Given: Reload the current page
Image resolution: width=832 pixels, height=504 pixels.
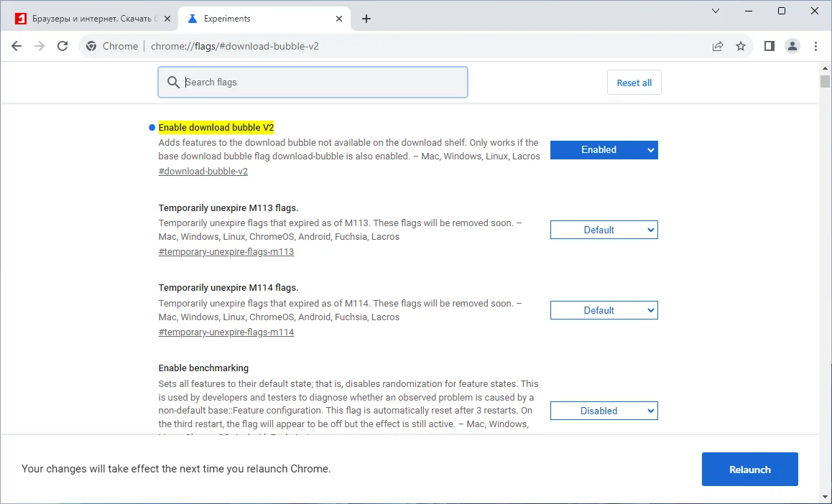Looking at the screenshot, I should tap(63, 46).
